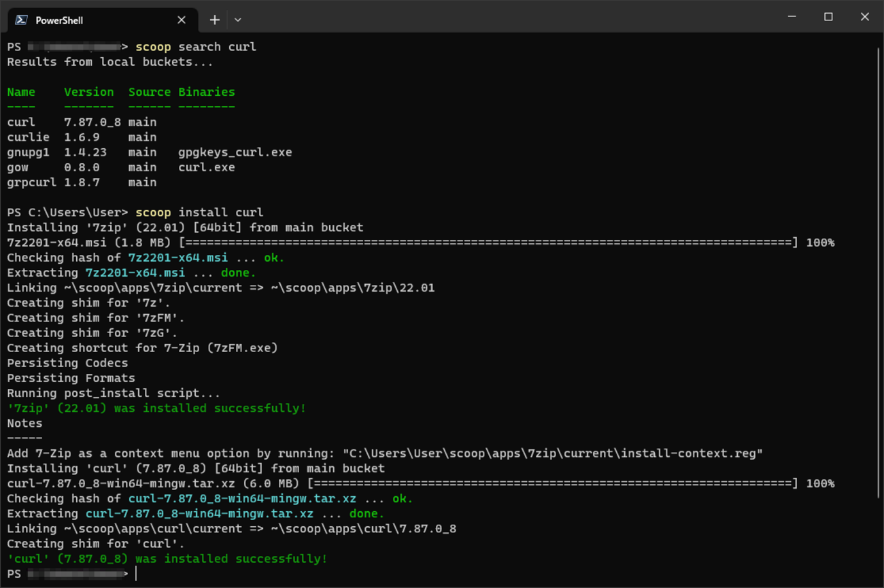Screen dimensions: 884x588
Task: Minimize the terminal window
Action: [x=792, y=17]
